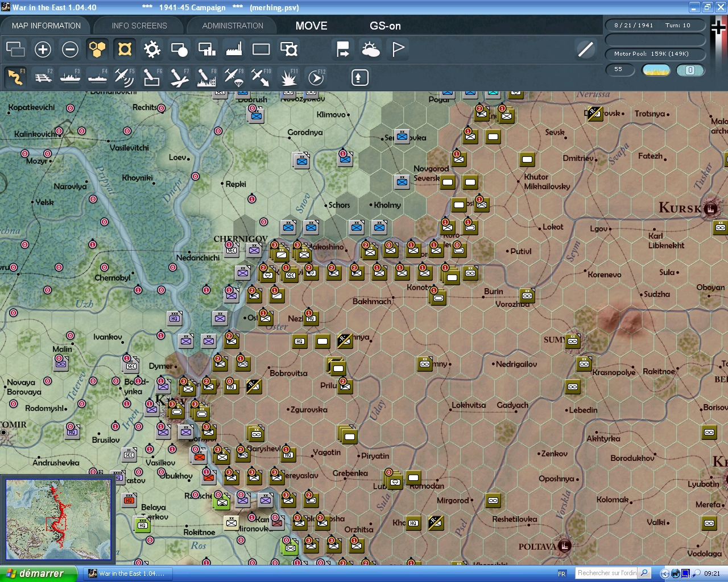The width and height of the screenshot is (728, 582).
Task: Click the overlapping windows icon in the toolbar
Action: 15,49
